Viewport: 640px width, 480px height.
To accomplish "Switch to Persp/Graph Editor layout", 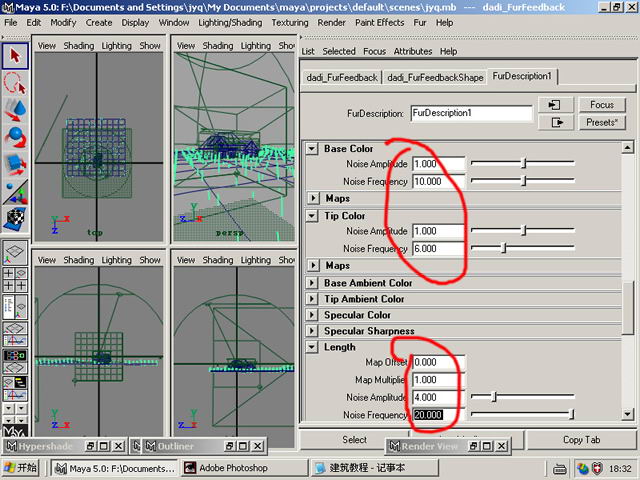I will pos(15,334).
